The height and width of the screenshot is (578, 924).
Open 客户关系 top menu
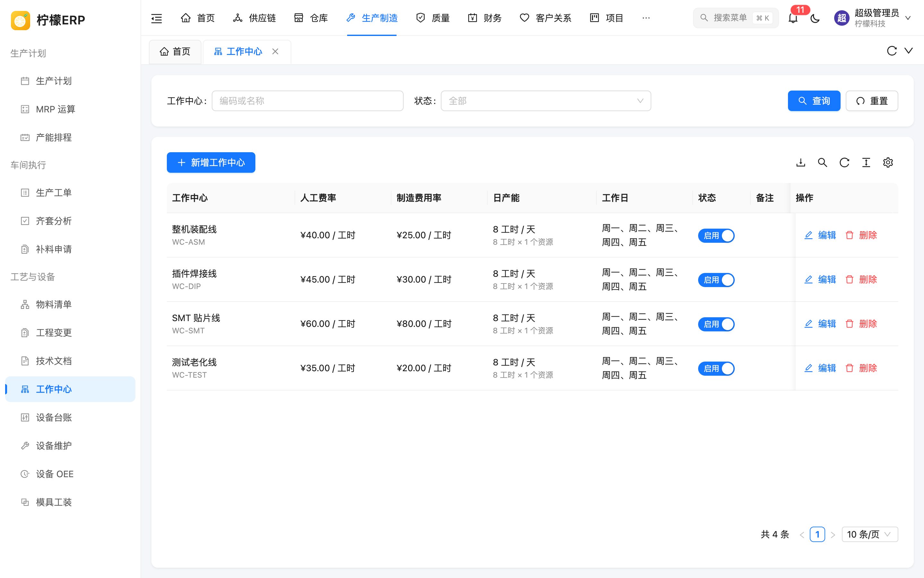(x=545, y=18)
